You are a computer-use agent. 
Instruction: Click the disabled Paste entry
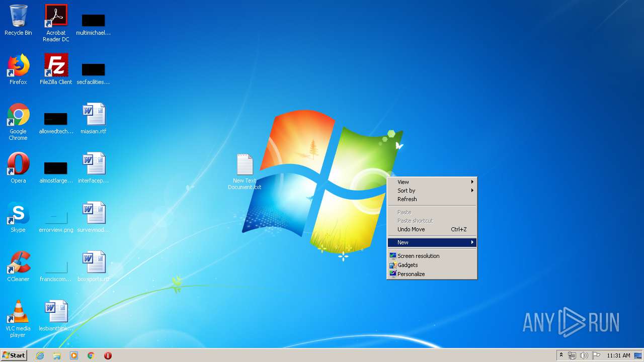[x=432, y=212]
